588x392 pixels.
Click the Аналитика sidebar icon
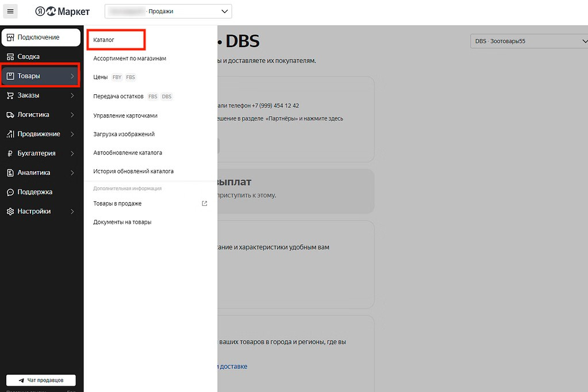coord(10,173)
